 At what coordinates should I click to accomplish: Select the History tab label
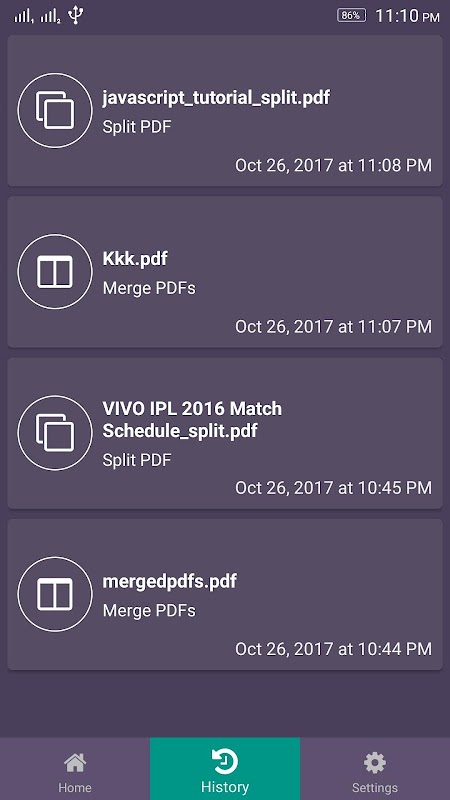[x=225, y=787]
